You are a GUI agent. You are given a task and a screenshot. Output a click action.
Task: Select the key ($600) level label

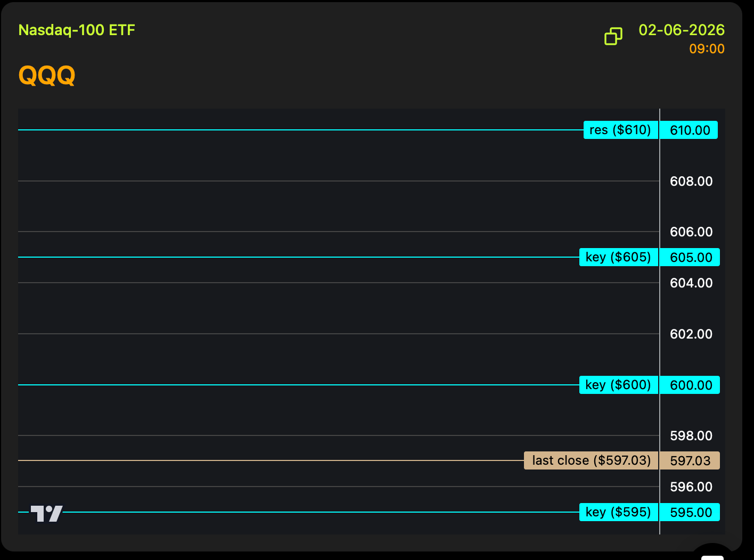pos(618,385)
